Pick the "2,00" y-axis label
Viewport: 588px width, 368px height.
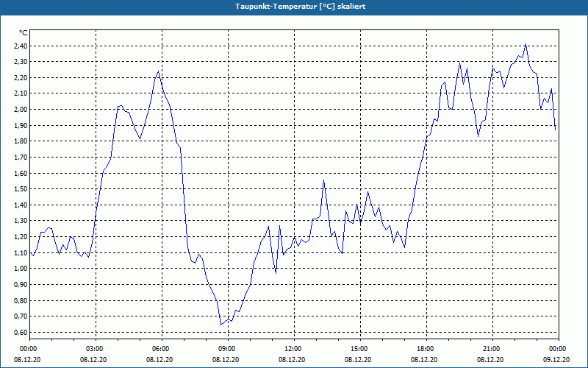[21, 110]
